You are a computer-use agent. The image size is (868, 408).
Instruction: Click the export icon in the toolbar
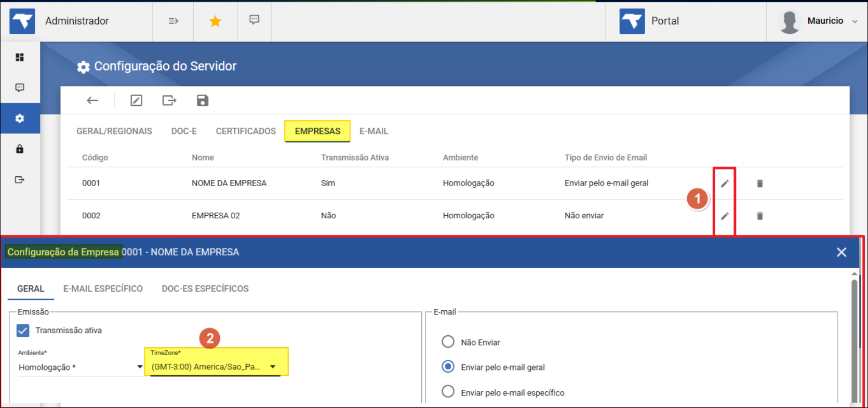(x=169, y=100)
